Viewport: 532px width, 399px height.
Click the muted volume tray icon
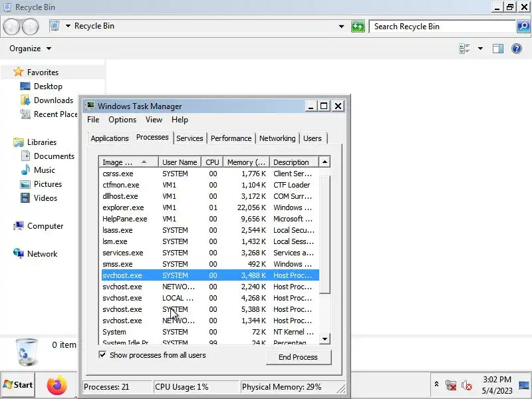(x=467, y=386)
